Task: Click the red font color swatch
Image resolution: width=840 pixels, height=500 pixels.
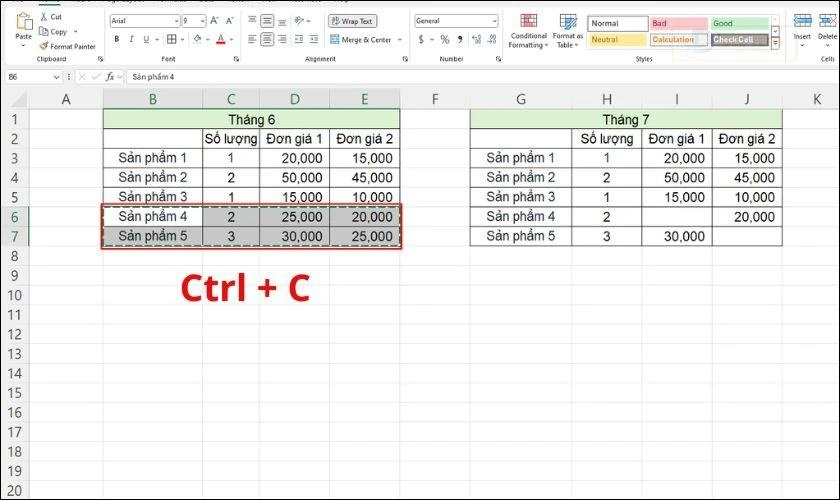Action: pos(219,39)
